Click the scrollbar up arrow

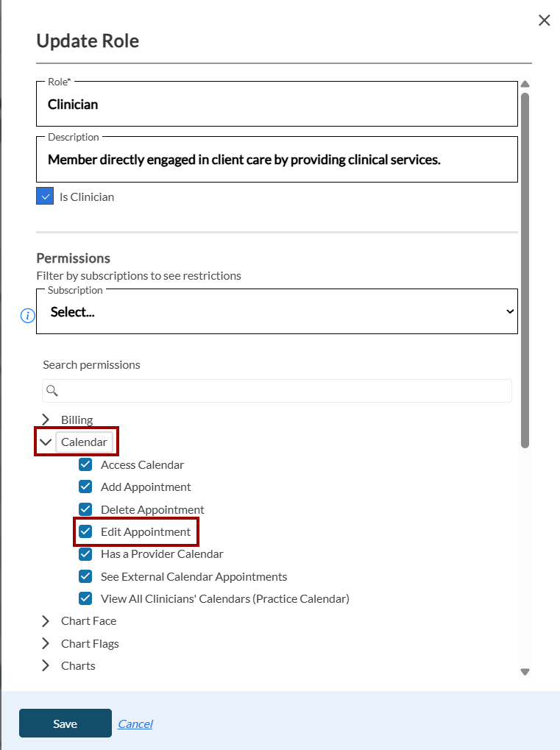pos(525,84)
